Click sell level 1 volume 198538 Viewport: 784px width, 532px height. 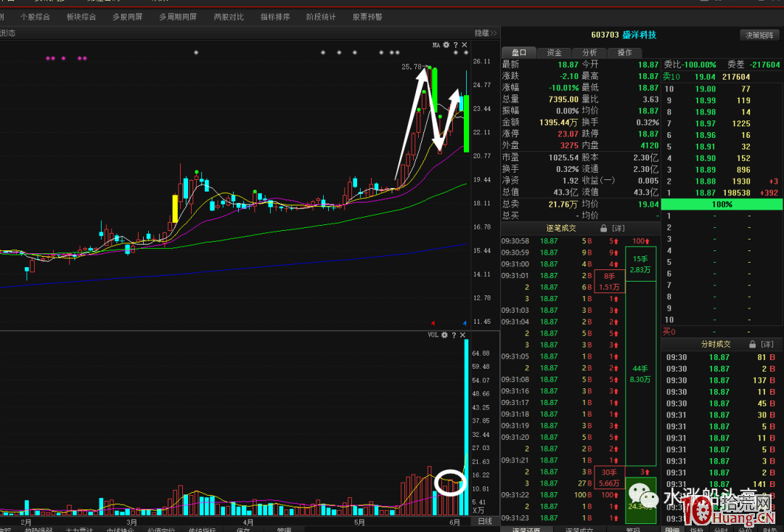pyautogui.click(x=737, y=192)
